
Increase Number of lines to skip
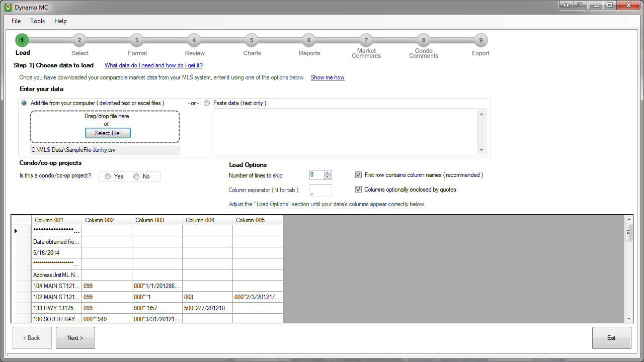tap(328, 173)
